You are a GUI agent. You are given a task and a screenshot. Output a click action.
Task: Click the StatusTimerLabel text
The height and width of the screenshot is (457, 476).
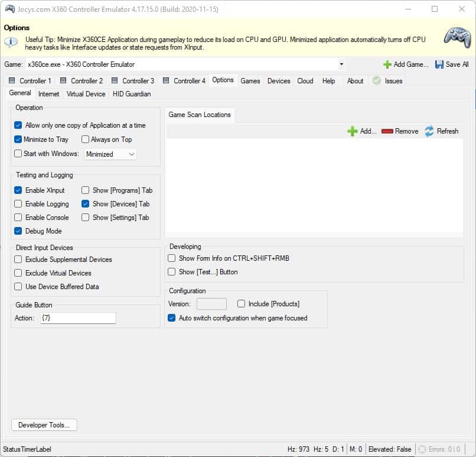[x=27, y=449]
